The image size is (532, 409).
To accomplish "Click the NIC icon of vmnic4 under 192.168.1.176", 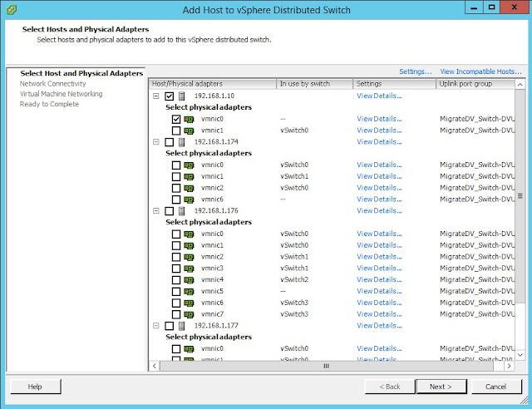I will point(189,280).
